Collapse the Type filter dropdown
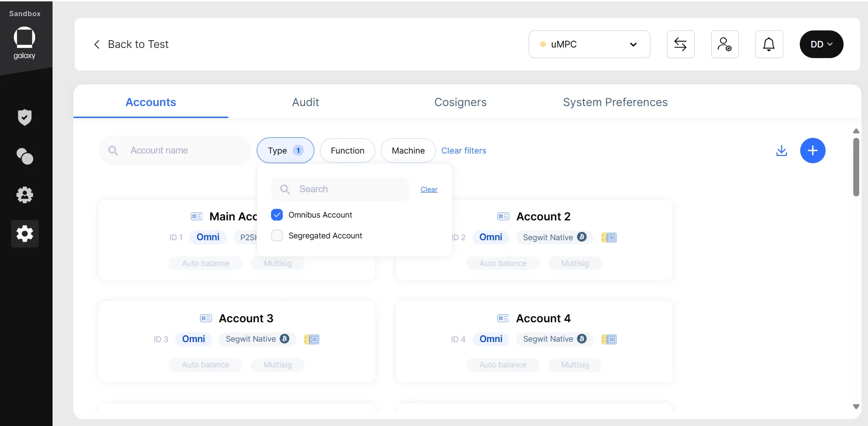This screenshot has height=426, width=868. click(285, 151)
